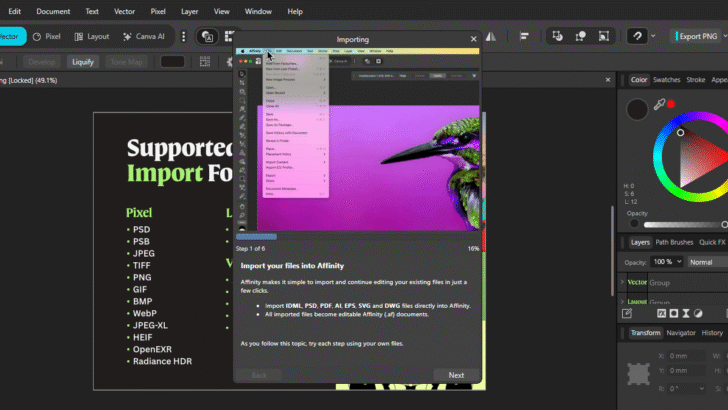Click the Liquify button
This screenshot has height=410, width=728.
coord(83,62)
